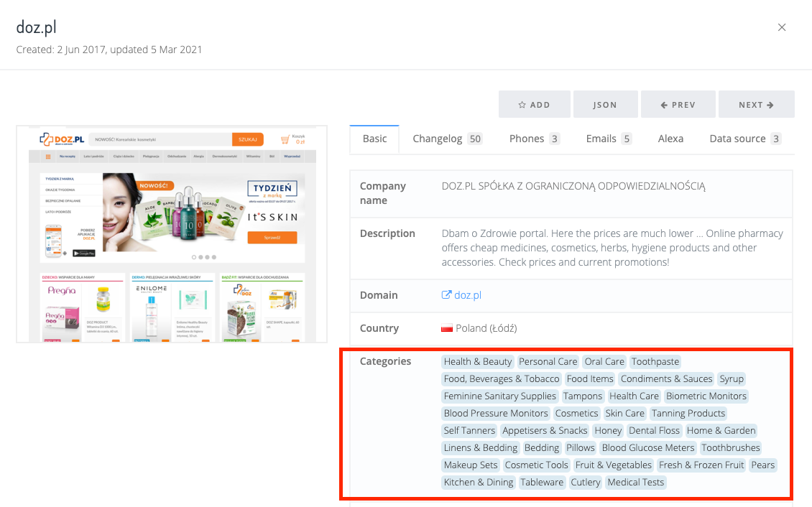Click the Feminine Sanitary Supplies tag

coord(499,396)
